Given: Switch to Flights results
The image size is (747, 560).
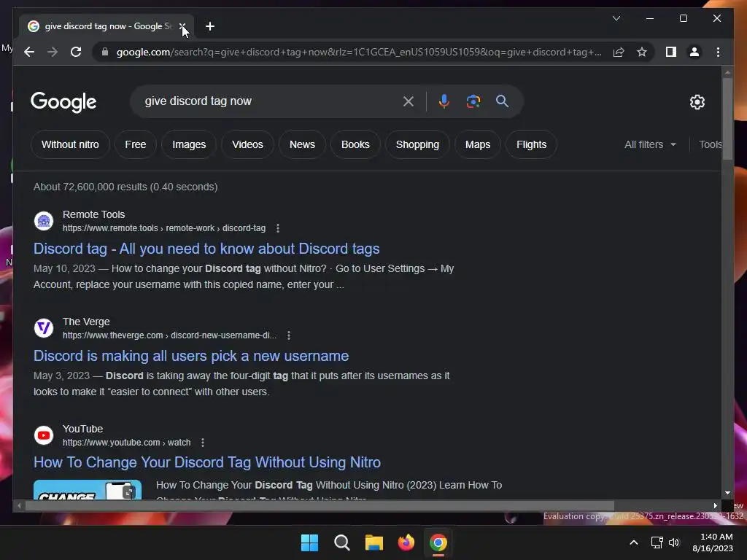Looking at the screenshot, I should [532, 144].
